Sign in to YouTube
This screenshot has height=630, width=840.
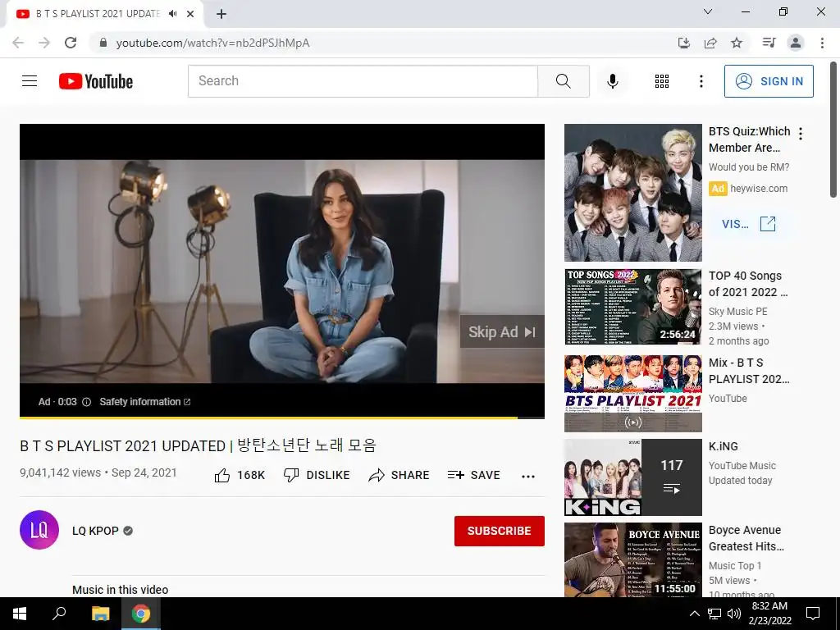point(769,81)
